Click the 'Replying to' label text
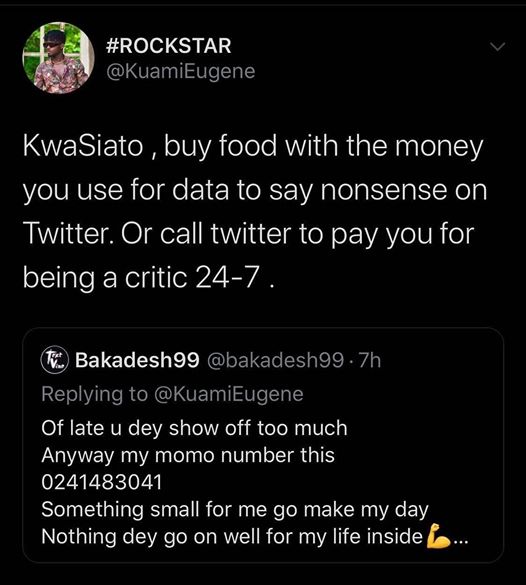Image resolution: width=526 pixels, height=585 pixels. point(95,395)
